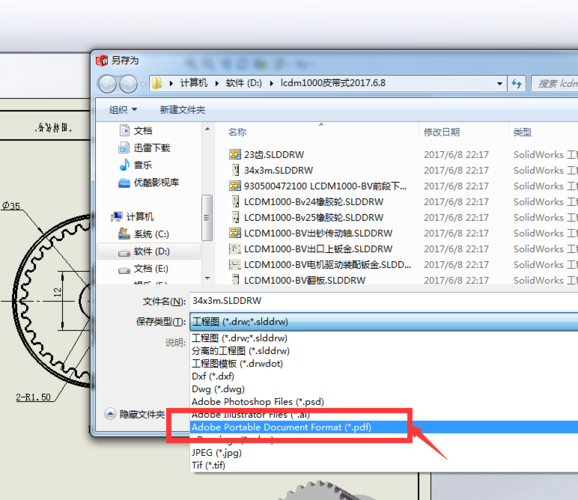Click the 计算机 computer icon in tree
This screenshot has width=578, height=500.
[117, 216]
